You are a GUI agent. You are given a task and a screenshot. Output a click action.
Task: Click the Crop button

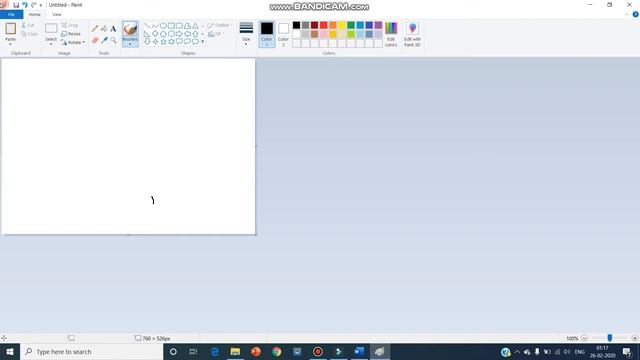pyautogui.click(x=70, y=25)
